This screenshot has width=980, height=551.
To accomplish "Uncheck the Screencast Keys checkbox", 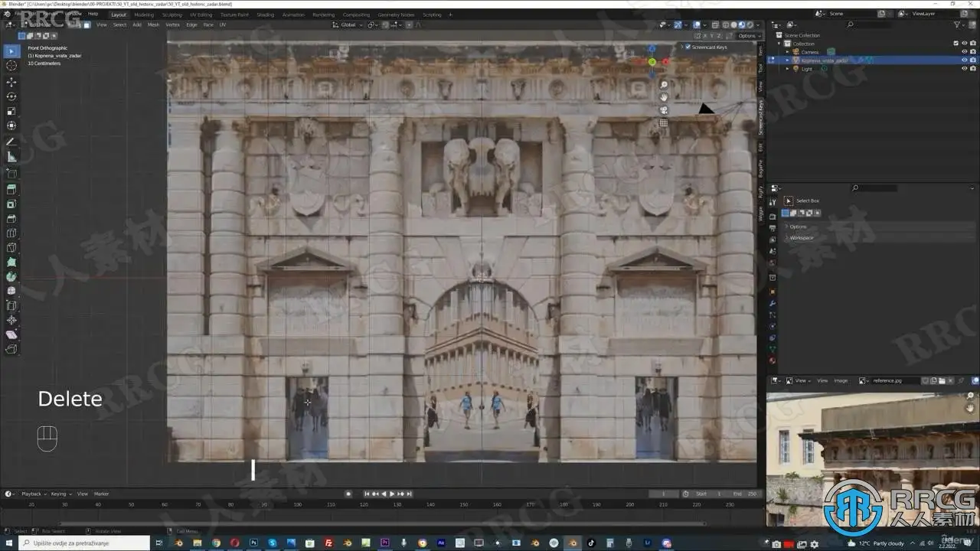I will pyautogui.click(x=688, y=47).
